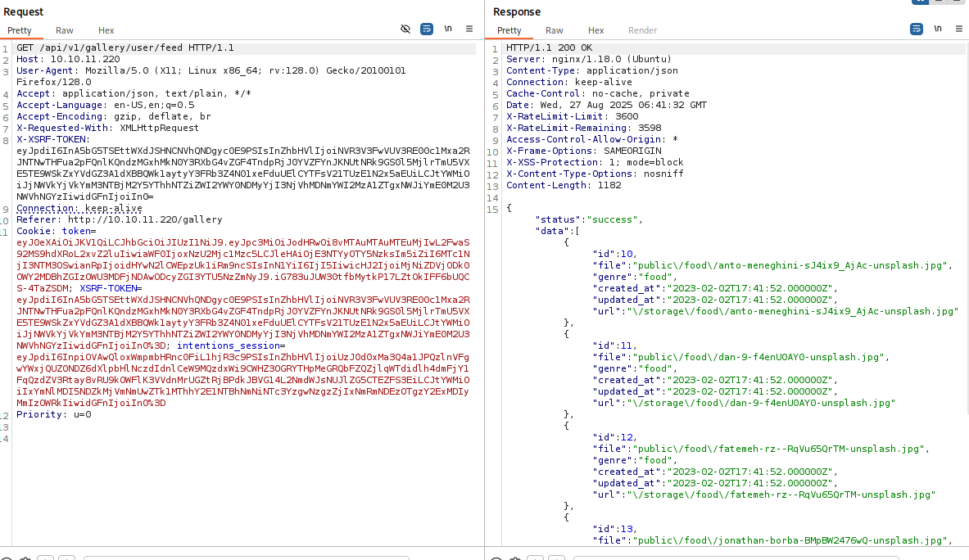Click the X-RateLimit-Limit: 3600 header
Viewport: 969px width, 560px height.
click(x=573, y=116)
